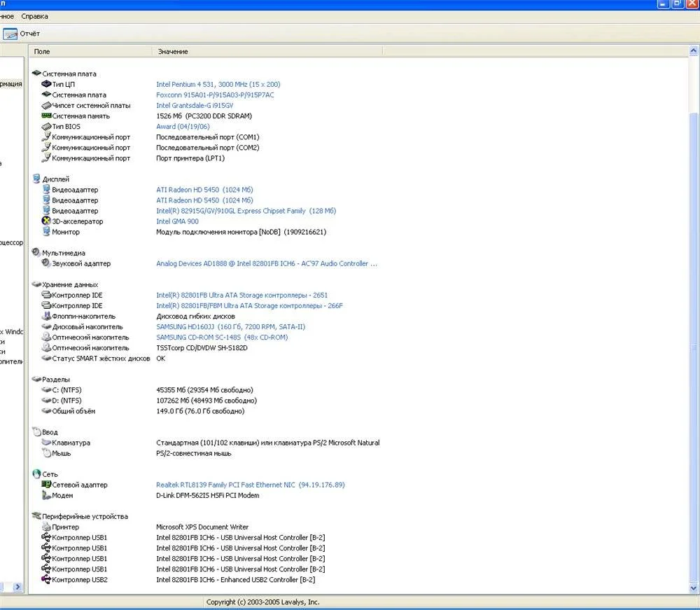Open the Справка menu

tap(34, 17)
